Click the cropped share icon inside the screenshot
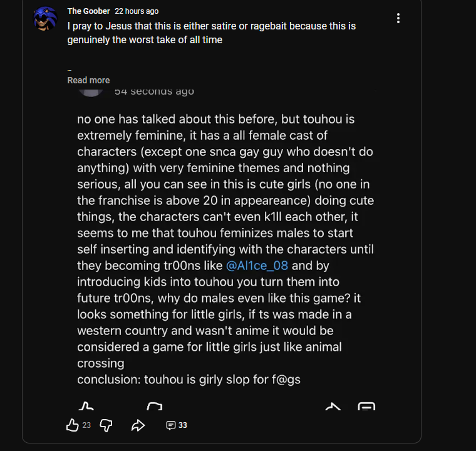476x451 pixels. point(333,406)
